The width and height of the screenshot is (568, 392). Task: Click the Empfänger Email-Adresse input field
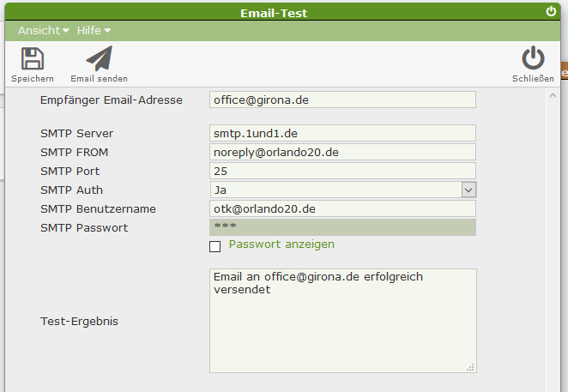342,100
